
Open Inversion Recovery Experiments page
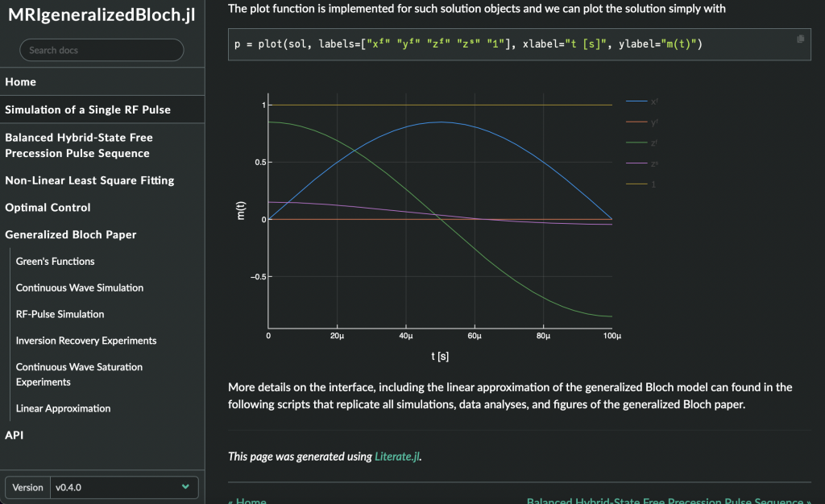point(86,341)
